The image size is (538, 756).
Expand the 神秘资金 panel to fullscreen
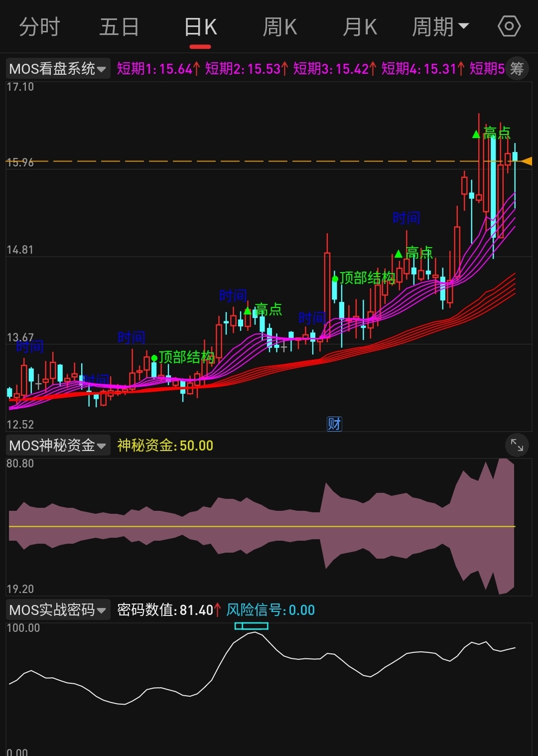tap(517, 445)
